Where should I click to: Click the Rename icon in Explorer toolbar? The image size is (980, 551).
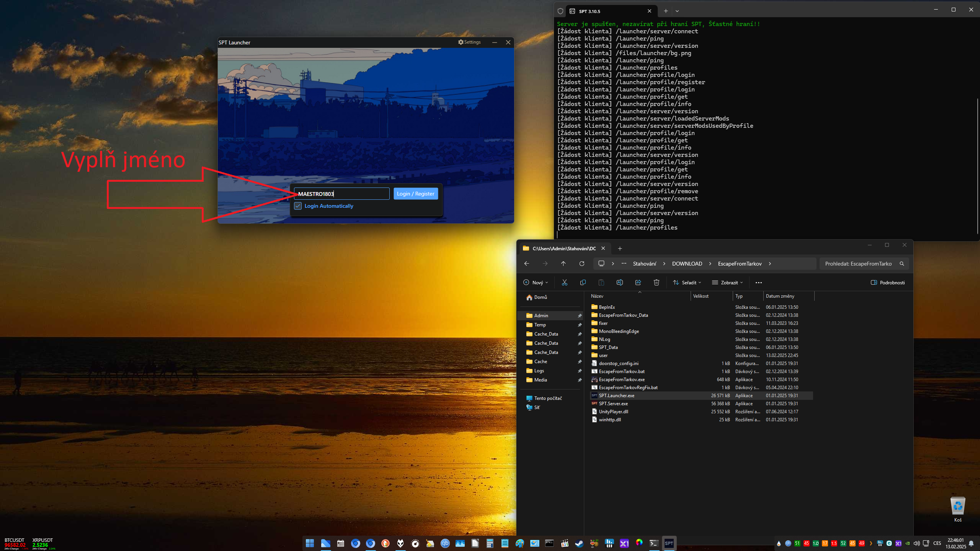tap(619, 282)
